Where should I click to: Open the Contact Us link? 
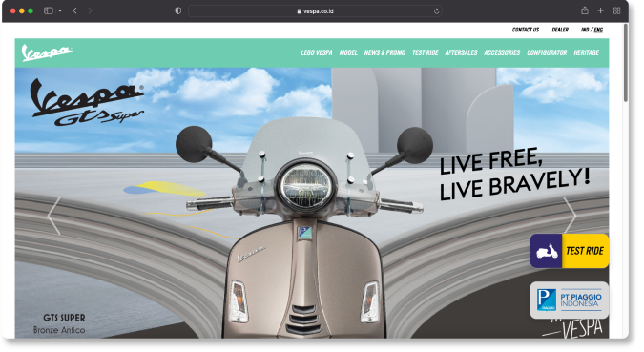point(526,30)
